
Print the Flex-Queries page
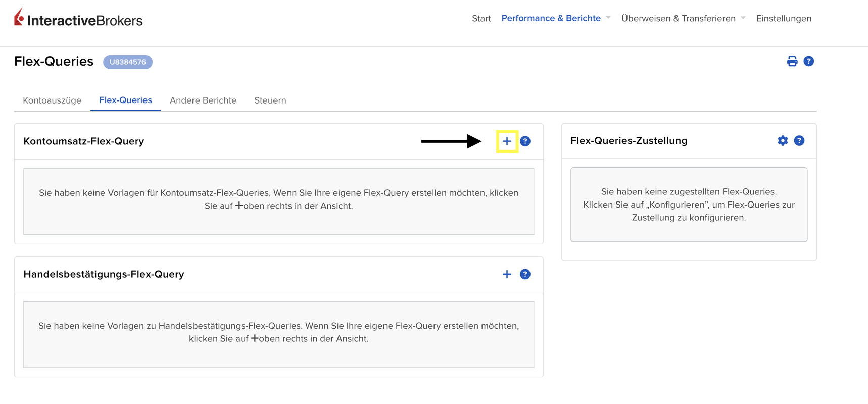tap(792, 61)
